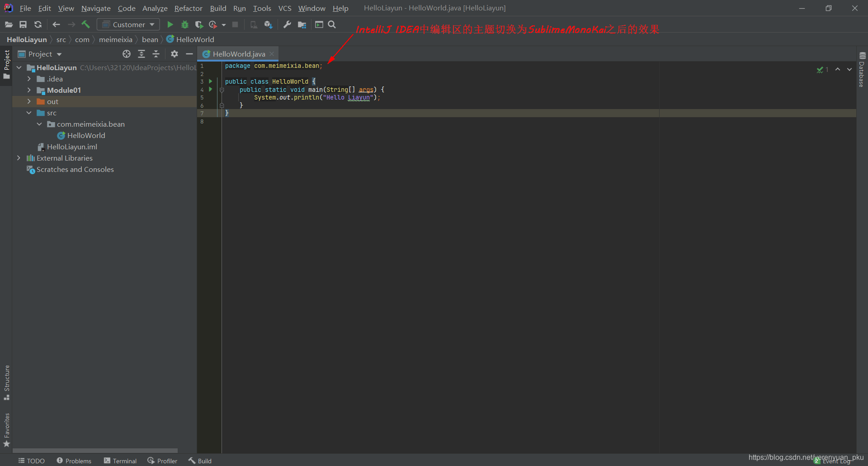Open the Tools menu
The width and height of the screenshot is (868, 466).
tap(262, 8)
